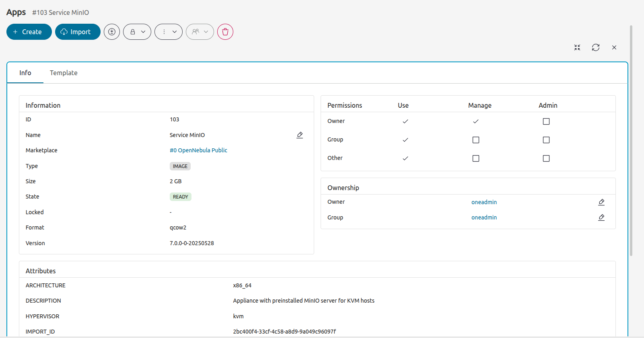Edit the Group ownership with pencil icon
The width and height of the screenshot is (644, 338).
click(601, 217)
